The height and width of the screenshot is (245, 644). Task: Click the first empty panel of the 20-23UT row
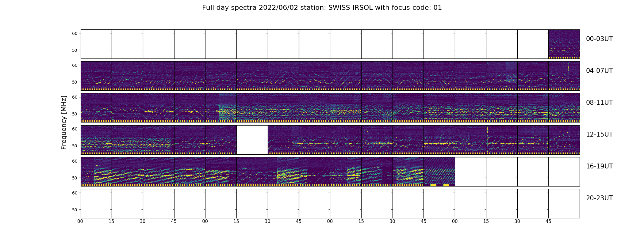(96, 204)
